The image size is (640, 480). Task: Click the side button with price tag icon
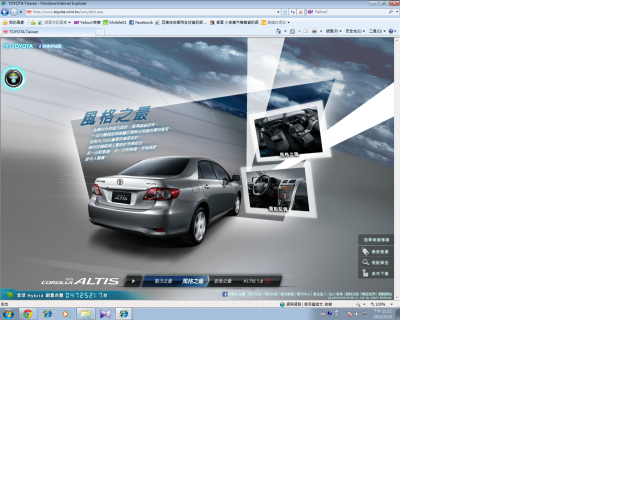click(376, 251)
